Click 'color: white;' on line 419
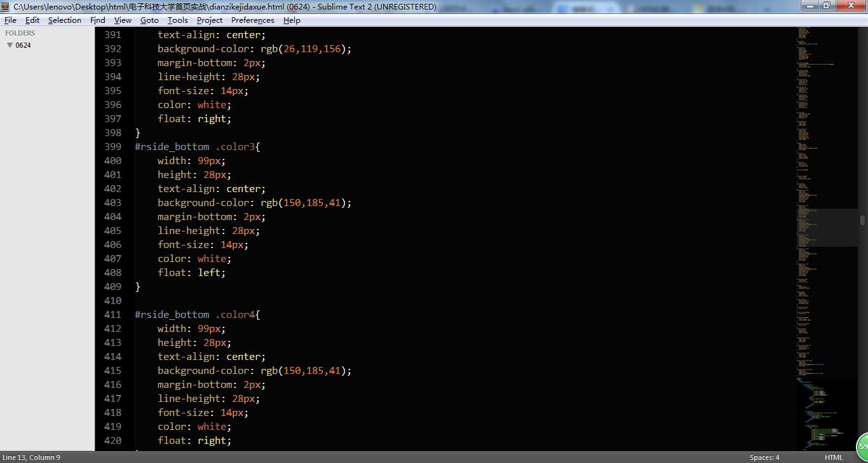This screenshot has height=463, width=868. tap(194, 427)
